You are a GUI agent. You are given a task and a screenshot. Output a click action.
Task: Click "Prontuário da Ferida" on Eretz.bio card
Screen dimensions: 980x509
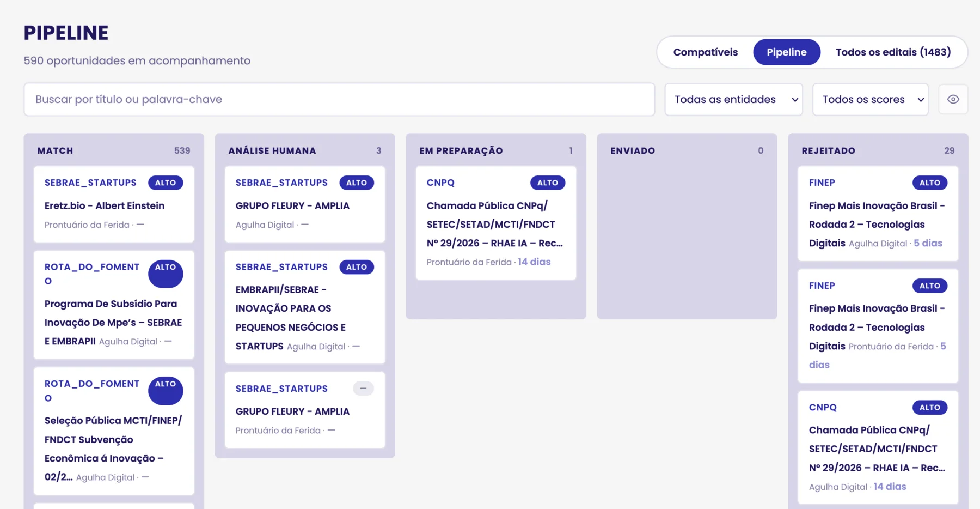87,225
